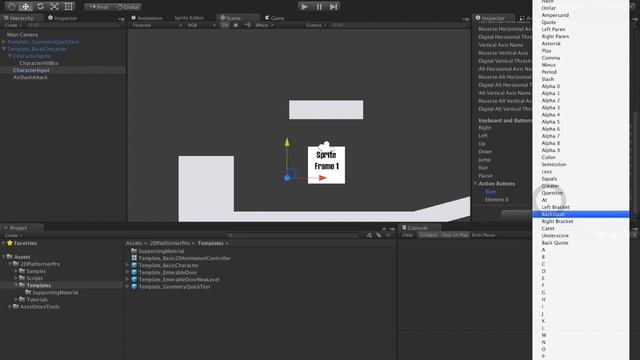This screenshot has width=640, height=360.
Task: Click the red X-axis move arrow
Action: (322, 178)
